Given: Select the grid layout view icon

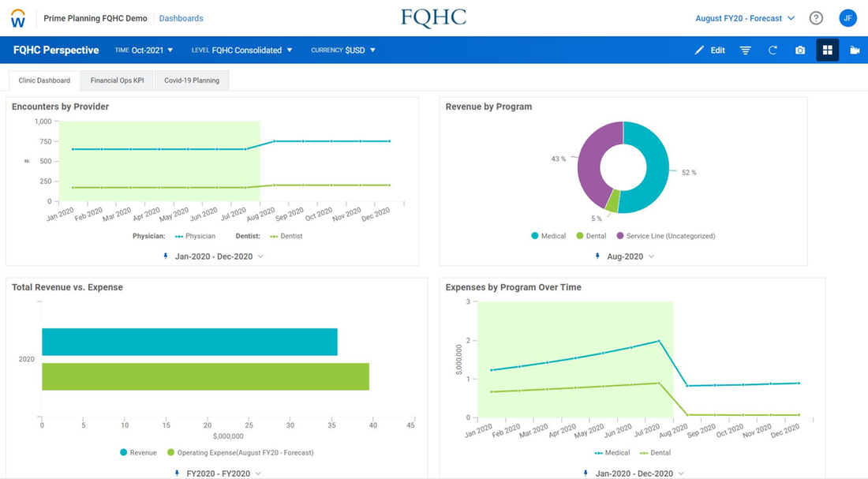Looking at the screenshot, I should [x=827, y=51].
